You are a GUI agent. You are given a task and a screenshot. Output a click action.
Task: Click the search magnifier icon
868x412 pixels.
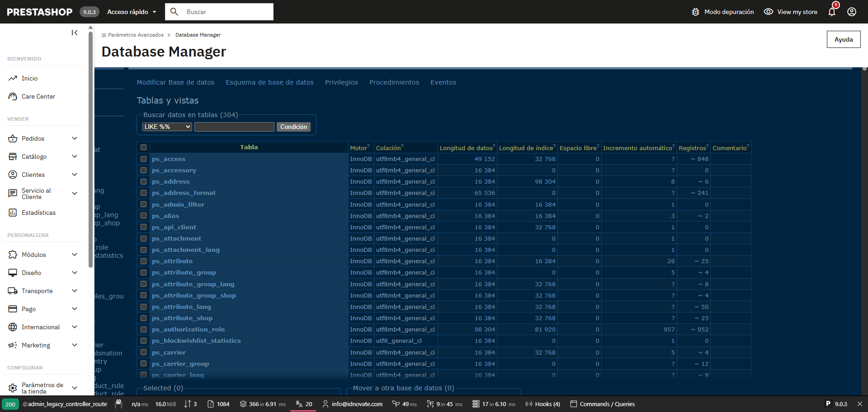(x=174, y=12)
